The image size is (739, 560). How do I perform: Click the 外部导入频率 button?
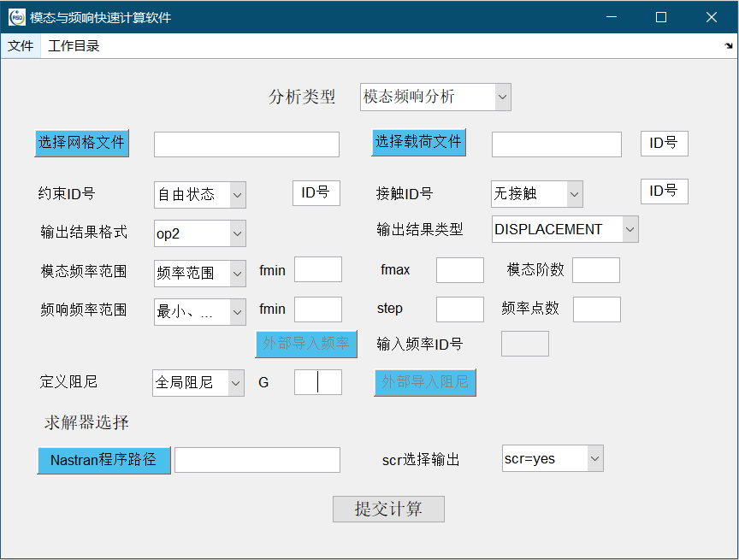306,344
